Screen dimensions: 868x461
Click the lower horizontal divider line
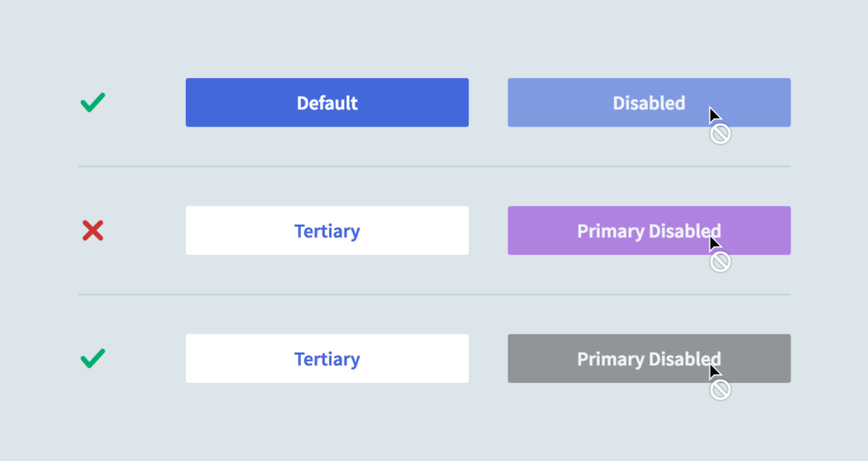point(434,295)
